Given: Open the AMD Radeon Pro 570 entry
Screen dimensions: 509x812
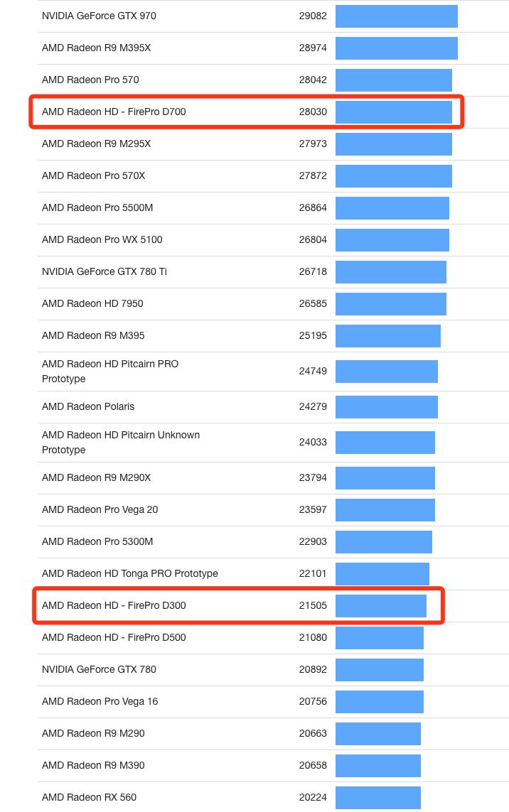Looking at the screenshot, I should tap(90, 80).
